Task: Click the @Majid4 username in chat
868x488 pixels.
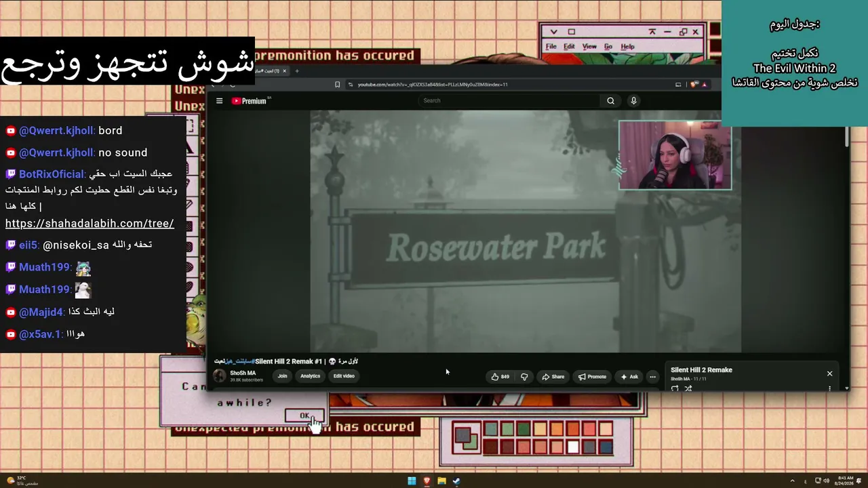Action: pyautogui.click(x=41, y=312)
